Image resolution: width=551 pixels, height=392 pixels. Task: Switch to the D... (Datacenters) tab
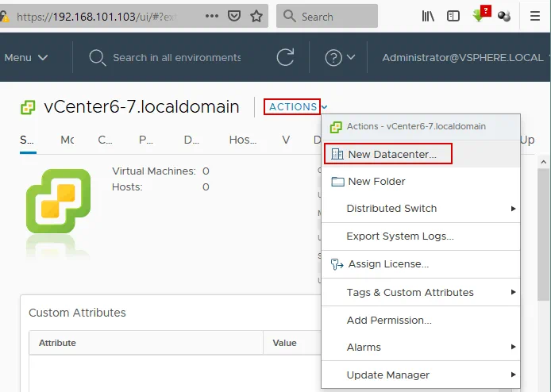tap(191, 140)
